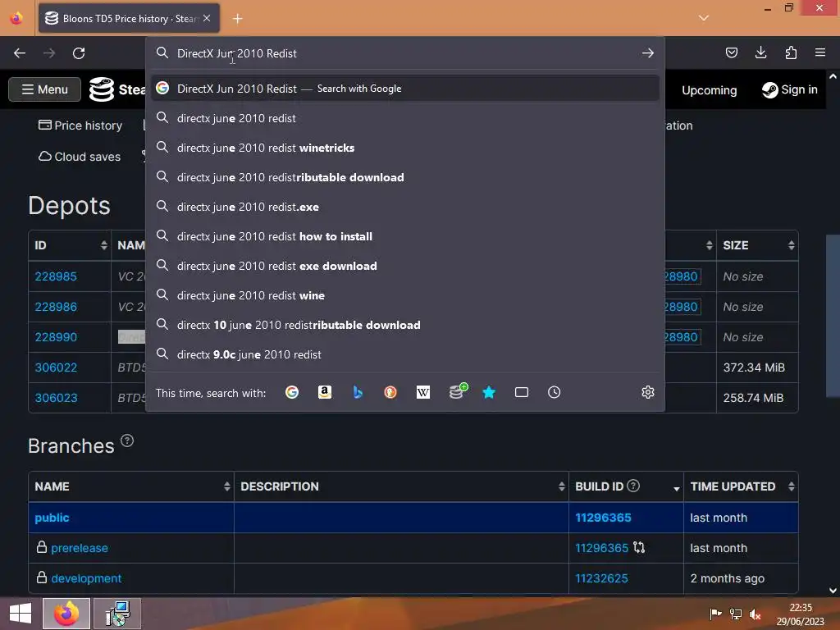Click the network tray icon
Viewport: 840px width, 630px height.
736,614
